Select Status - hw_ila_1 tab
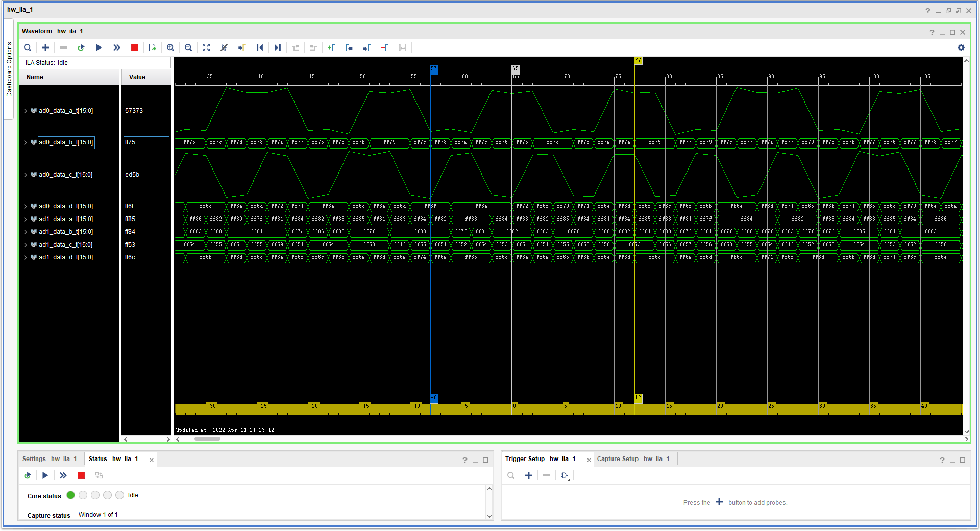980x531 pixels. click(x=113, y=459)
